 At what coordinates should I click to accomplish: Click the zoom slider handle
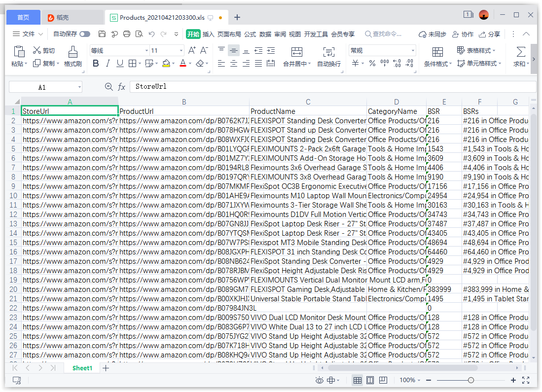tap(471, 380)
